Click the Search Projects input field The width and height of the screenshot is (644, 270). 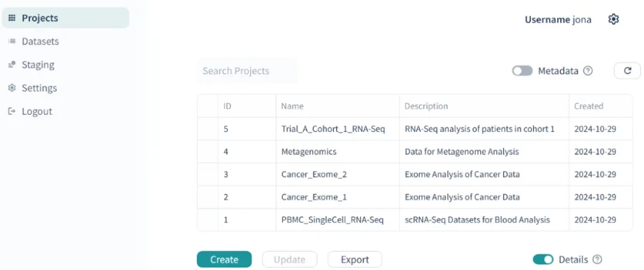[247, 71]
